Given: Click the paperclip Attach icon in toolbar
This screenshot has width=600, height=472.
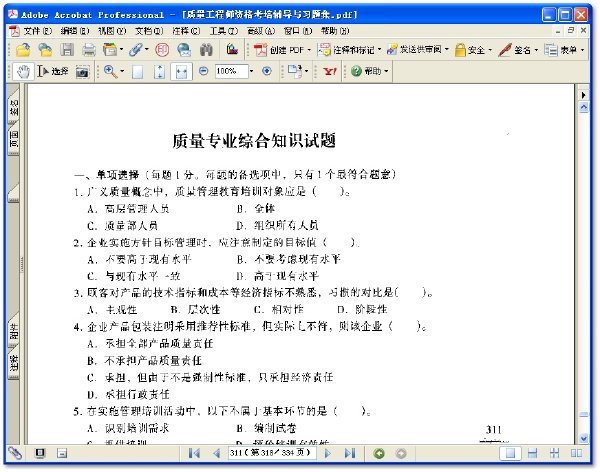Looking at the screenshot, I should (x=136, y=50).
